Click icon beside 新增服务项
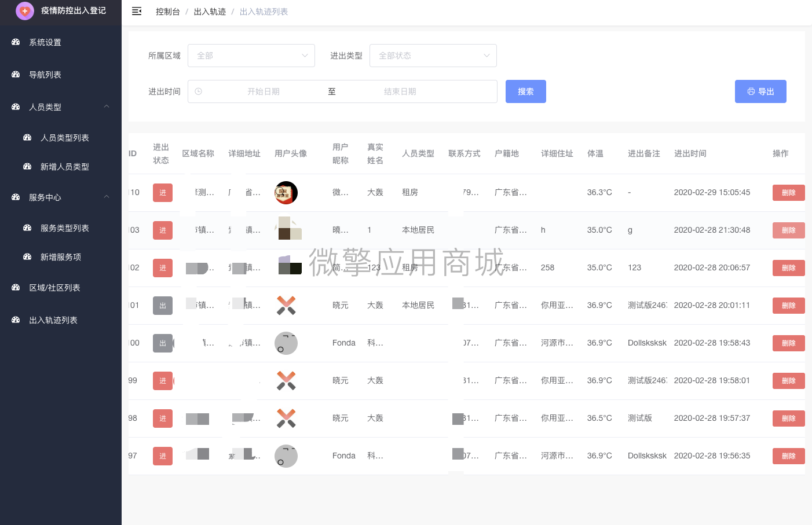The image size is (812, 525). [x=27, y=257]
